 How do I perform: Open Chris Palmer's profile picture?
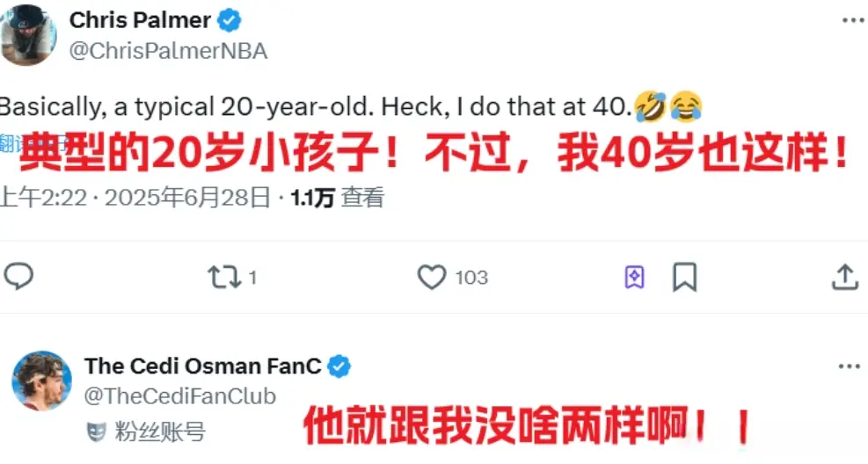coord(26,33)
